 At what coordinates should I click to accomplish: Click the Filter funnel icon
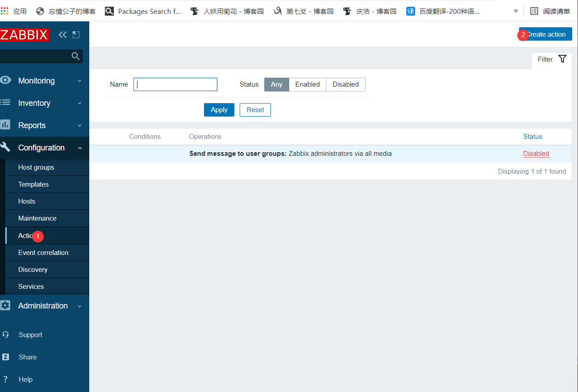[x=562, y=59]
